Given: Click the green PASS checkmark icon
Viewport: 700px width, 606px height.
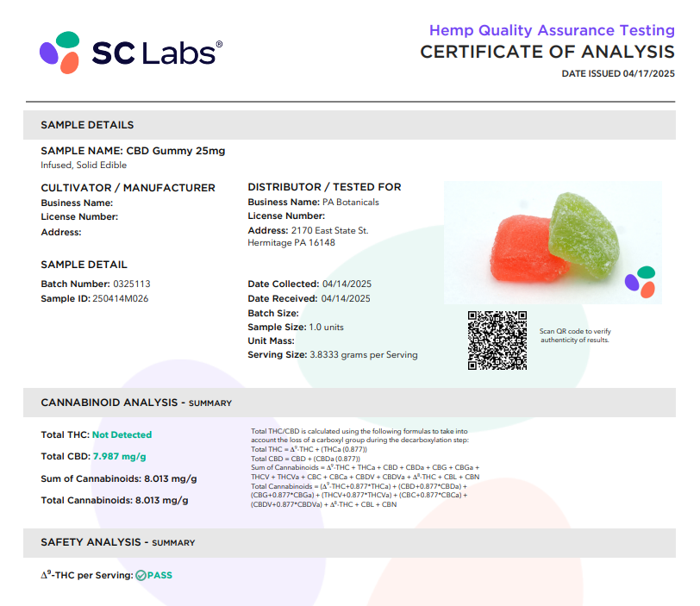Looking at the screenshot, I should pos(141,575).
